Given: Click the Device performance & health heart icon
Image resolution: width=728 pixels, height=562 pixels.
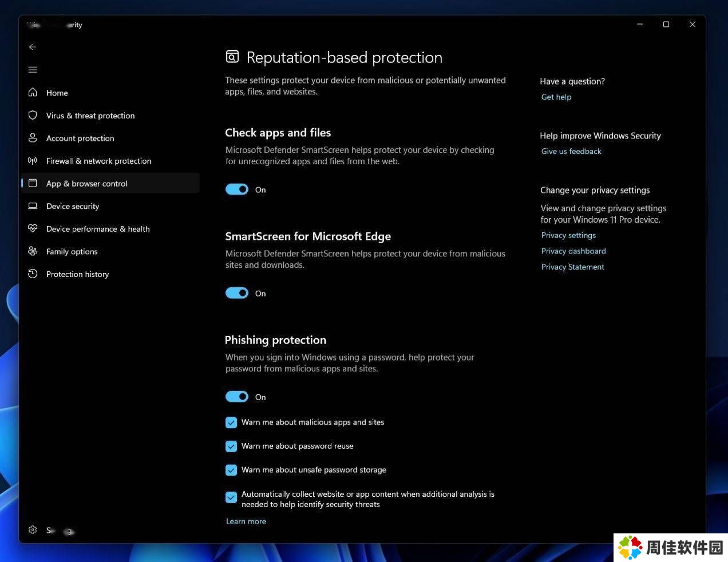Looking at the screenshot, I should coord(33,228).
